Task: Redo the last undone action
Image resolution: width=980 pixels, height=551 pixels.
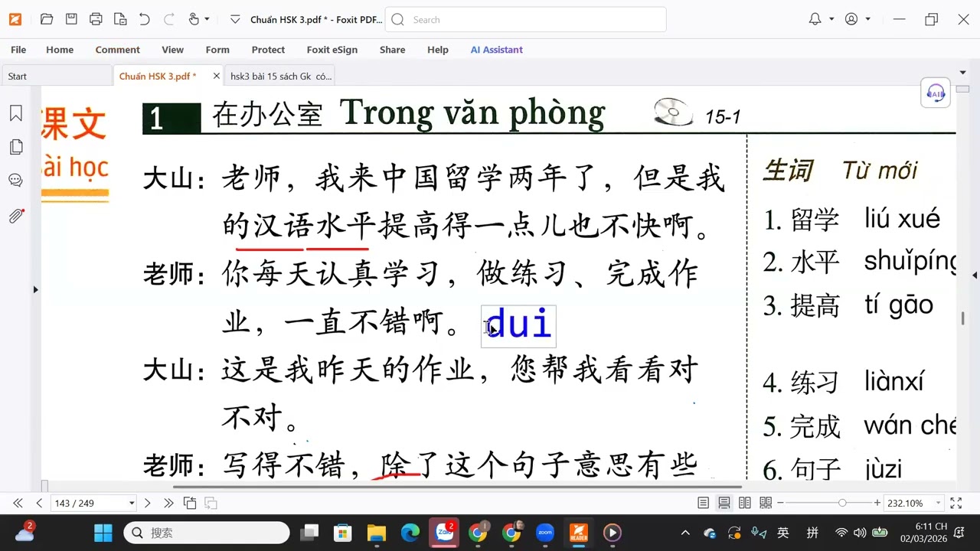Action: click(168, 19)
